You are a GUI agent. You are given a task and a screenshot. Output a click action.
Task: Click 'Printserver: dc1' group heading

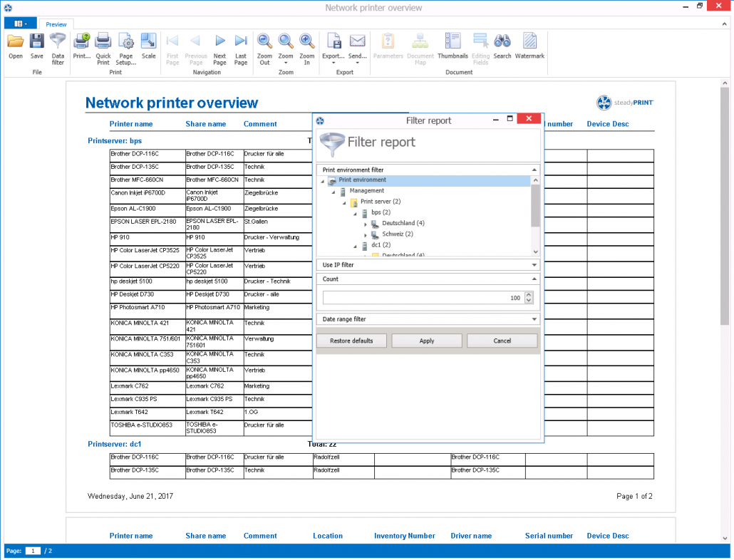click(114, 444)
